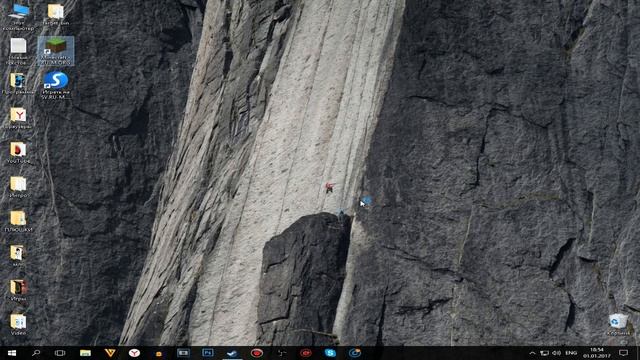Launch the blue S shortcut icon on desktop
This screenshot has width=640, height=360.
point(56,85)
